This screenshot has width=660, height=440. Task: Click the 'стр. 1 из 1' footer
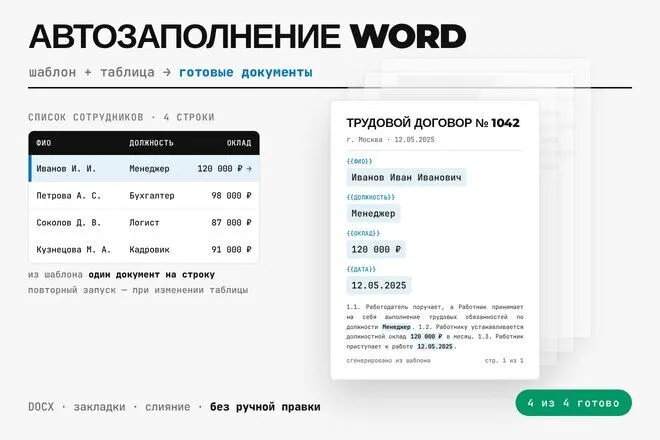pyautogui.click(x=504, y=360)
